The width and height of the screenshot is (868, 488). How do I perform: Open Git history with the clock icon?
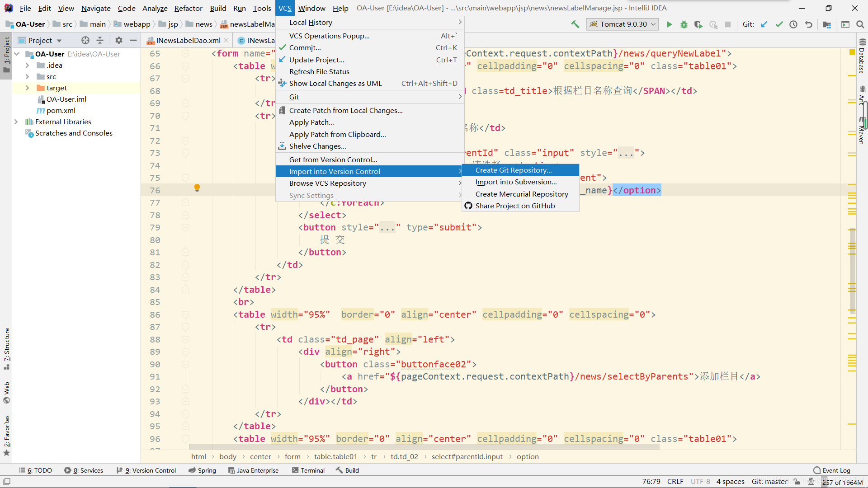(793, 24)
